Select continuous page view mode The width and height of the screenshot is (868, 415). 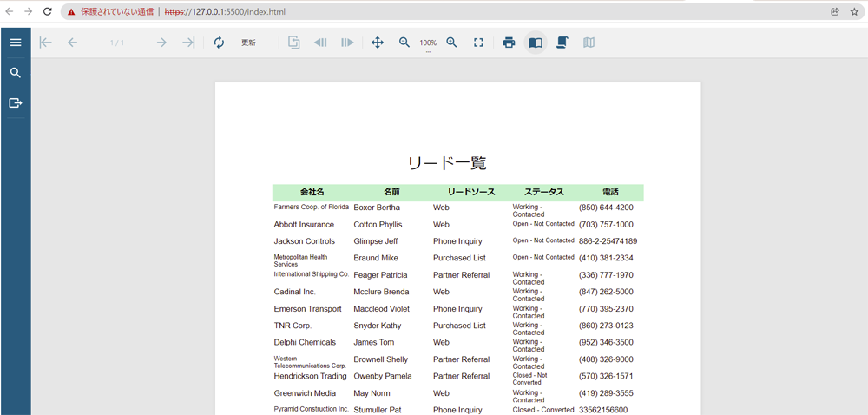click(562, 43)
